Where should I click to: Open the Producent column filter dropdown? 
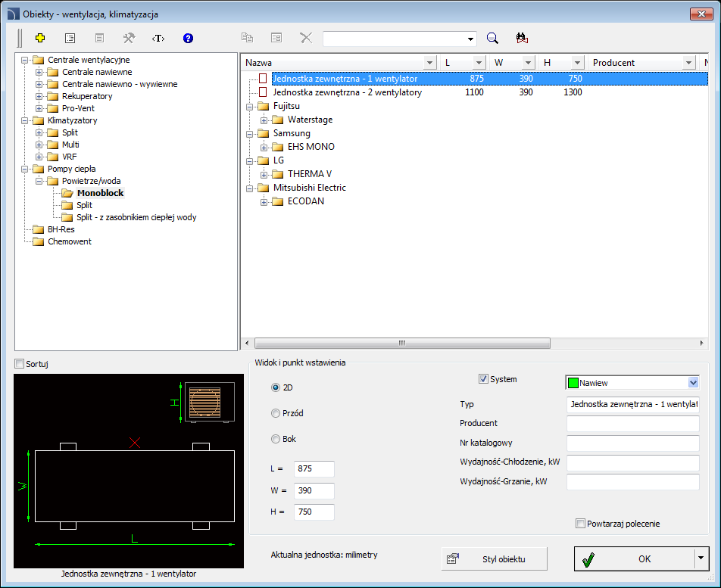[x=688, y=63]
